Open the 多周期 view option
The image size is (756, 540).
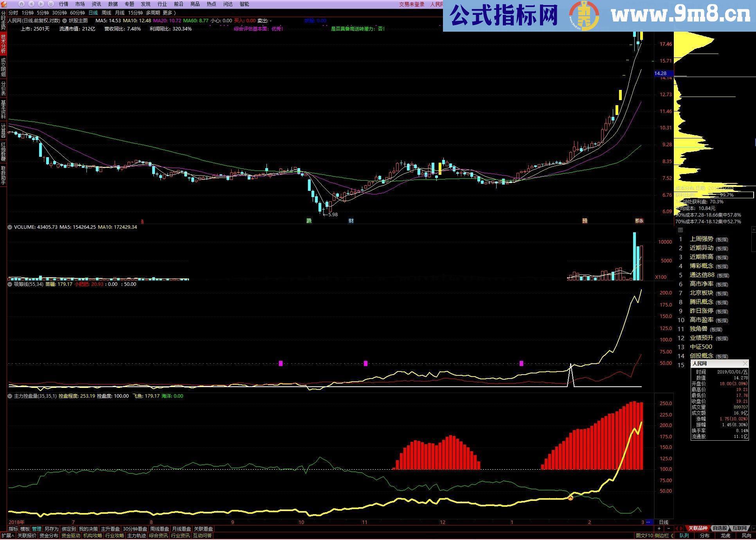click(x=153, y=13)
